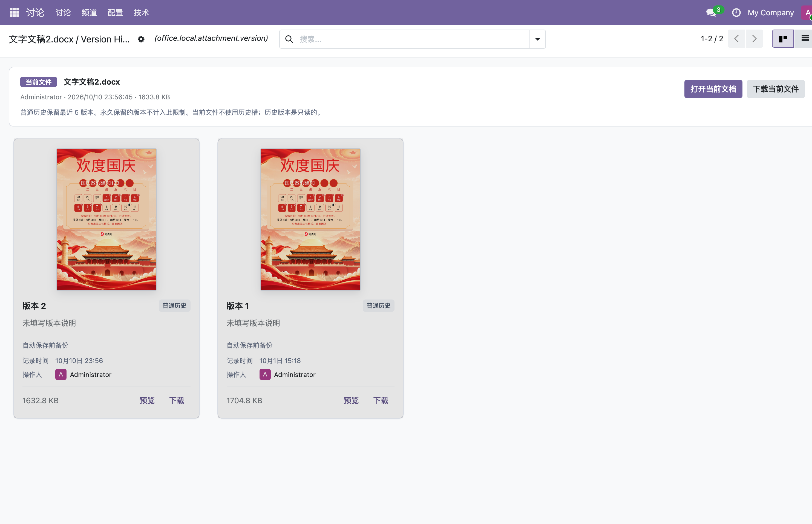Go to next page arrow
This screenshot has height=524, width=812.
[754, 39]
